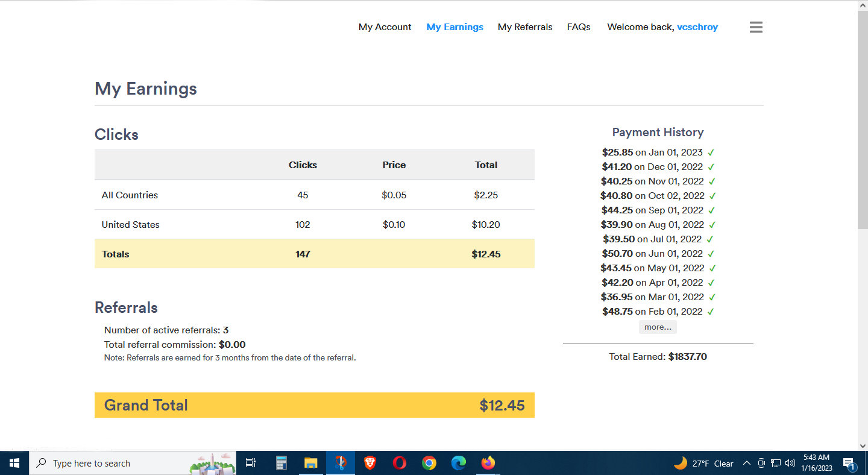Expand payment history with the more button

point(658,327)
